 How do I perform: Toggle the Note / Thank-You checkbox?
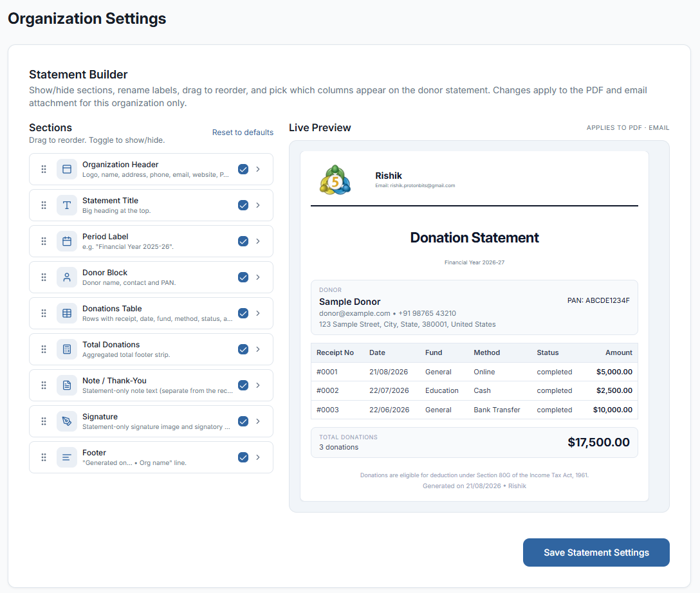(243, 385)
